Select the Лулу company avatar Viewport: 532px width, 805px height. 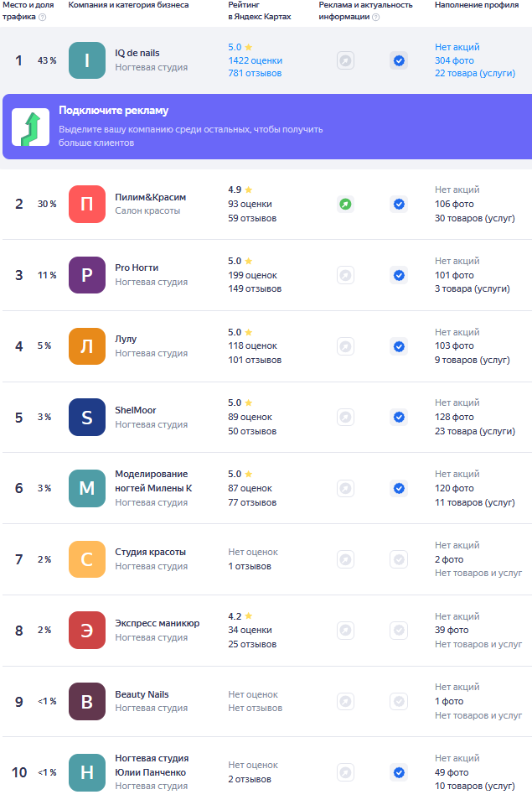(87, 346)
